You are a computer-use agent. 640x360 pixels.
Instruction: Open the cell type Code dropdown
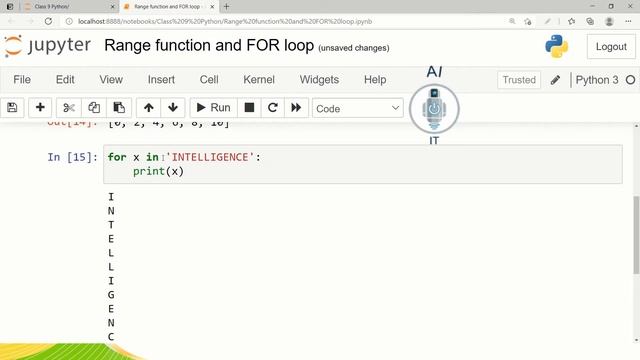pos(358,108)
